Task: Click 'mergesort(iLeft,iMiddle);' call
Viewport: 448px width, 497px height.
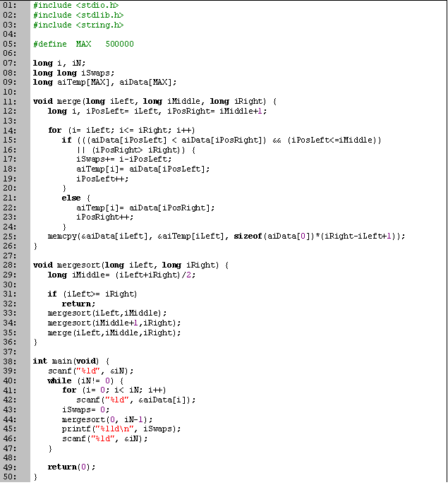Action: [x=107, y=313]
